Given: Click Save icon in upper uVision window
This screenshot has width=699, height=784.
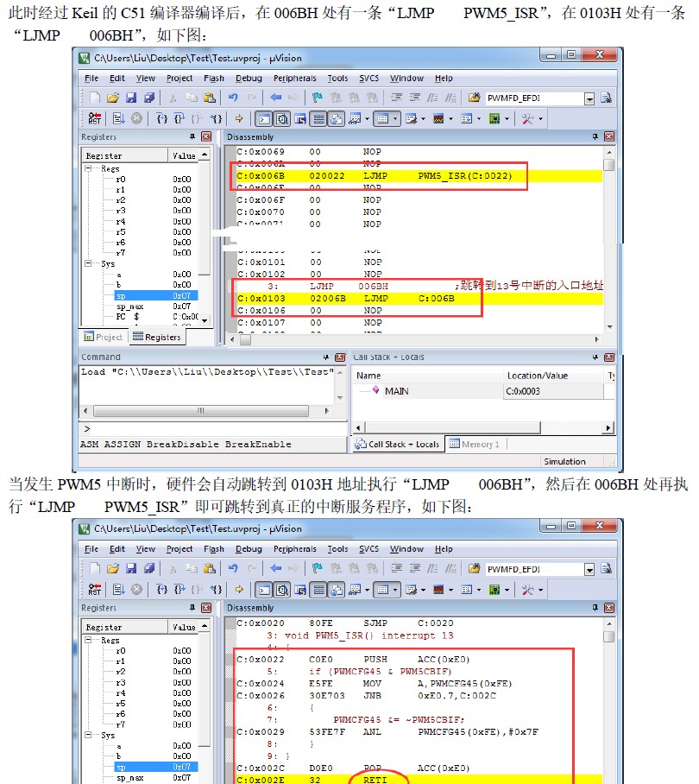Looking at the screenshot, I should 131,98.
